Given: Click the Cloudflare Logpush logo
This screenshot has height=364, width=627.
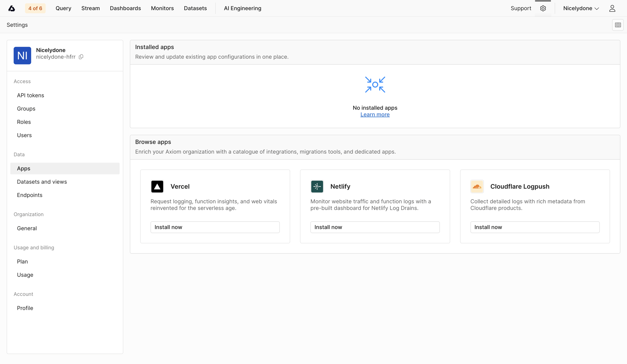Looking at the screenshot, I should point(477,187).
